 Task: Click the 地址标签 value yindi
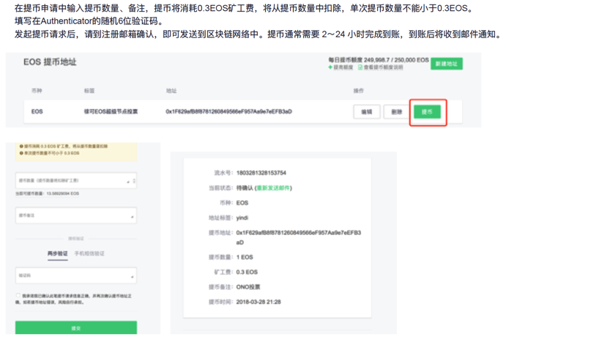tap(242, 218)
